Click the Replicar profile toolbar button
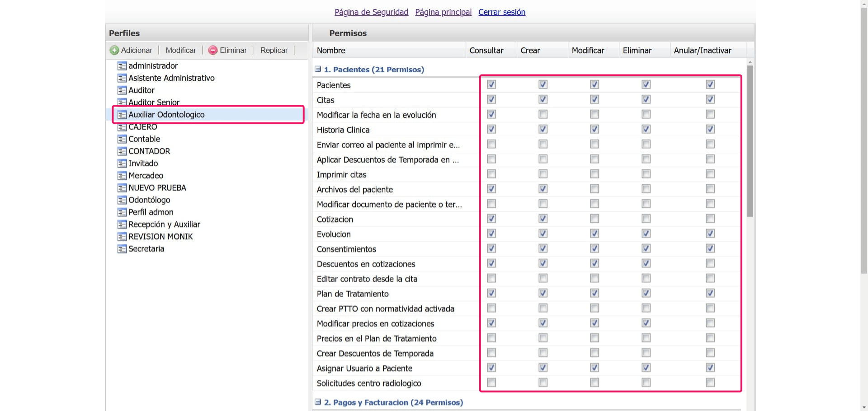 point(274,51)
